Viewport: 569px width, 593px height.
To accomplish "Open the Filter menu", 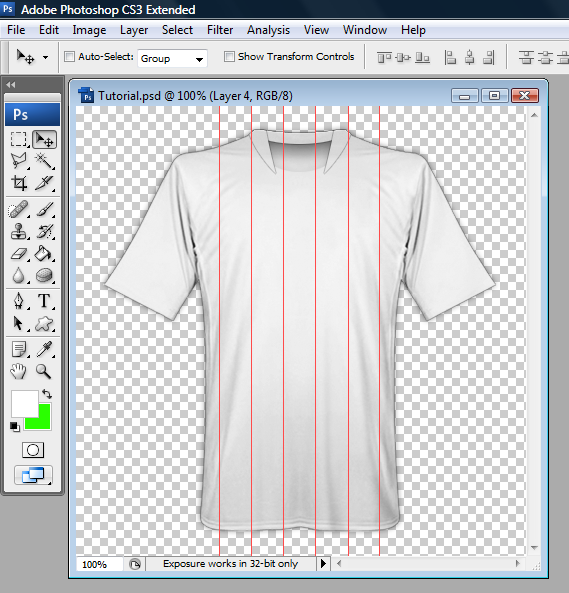I will pyautogui.click(x=220, y=30).
